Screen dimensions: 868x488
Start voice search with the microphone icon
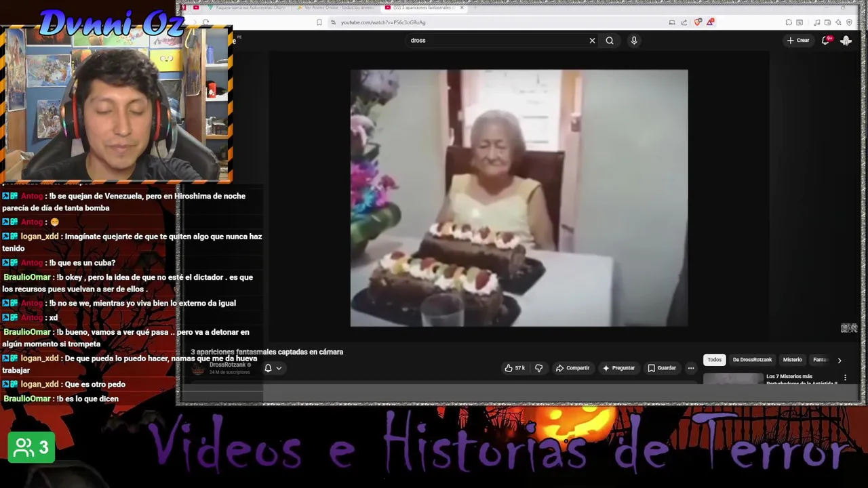click(x=634, y=41)
